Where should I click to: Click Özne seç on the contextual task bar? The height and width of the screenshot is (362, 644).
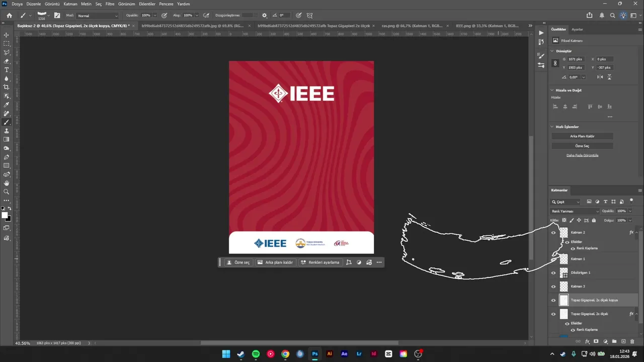pyautogui.click(x=238, y=262)
